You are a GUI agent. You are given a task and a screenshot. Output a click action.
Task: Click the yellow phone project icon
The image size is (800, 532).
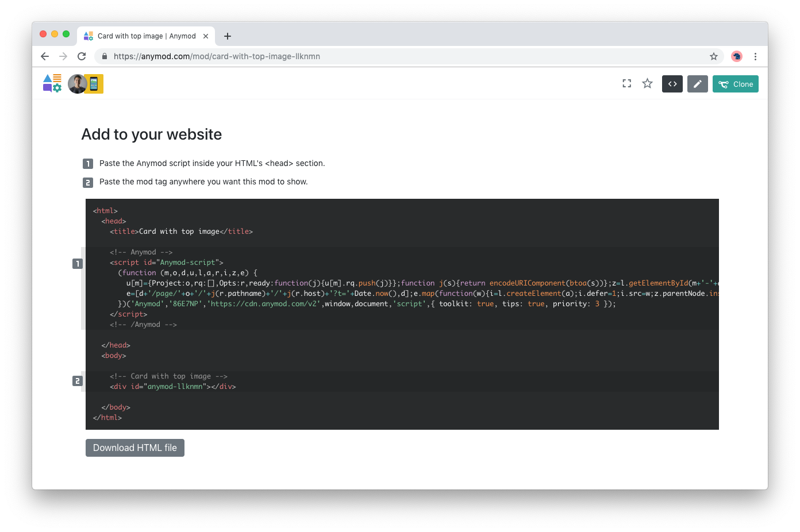click(x=94, y=84)
